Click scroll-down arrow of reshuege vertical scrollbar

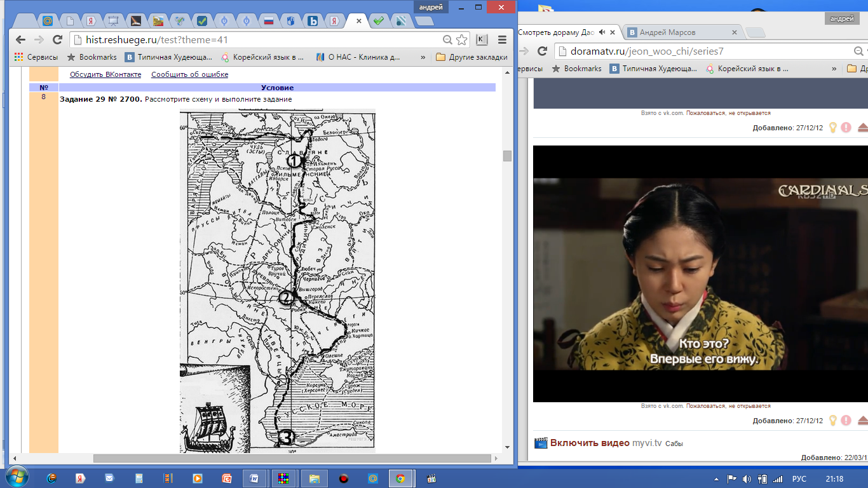507,447
